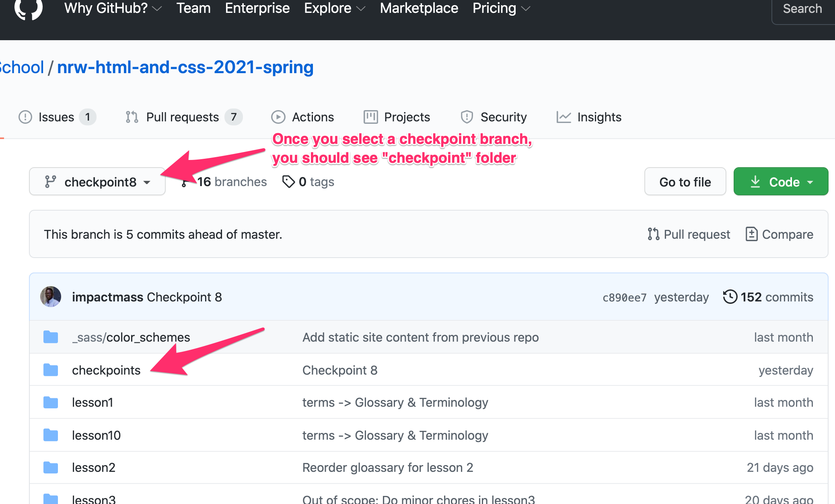Click the lesson2 folder icon
The height and width of the screenshot is (504, 835).
[51, 467]
